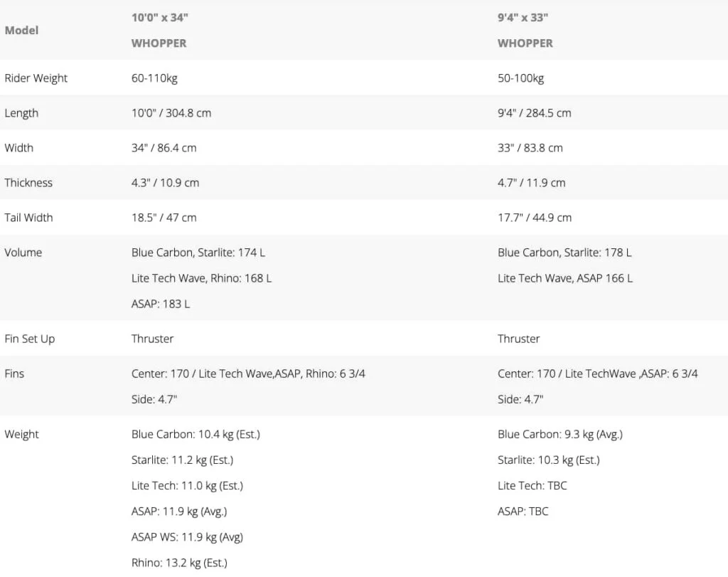
Task: Click the Tail Width row label
Action: point(28,218)
